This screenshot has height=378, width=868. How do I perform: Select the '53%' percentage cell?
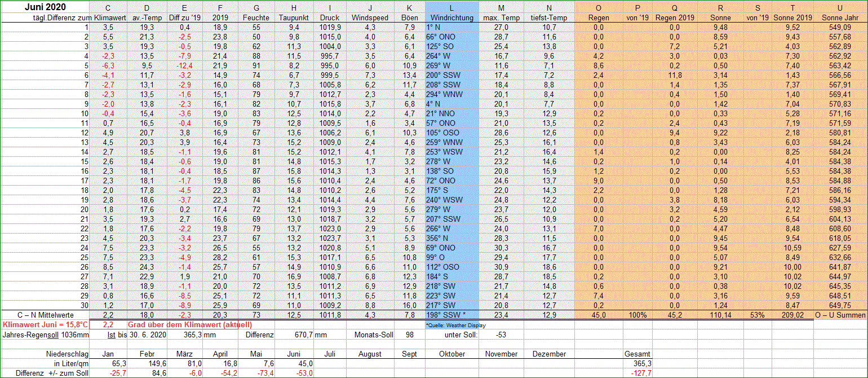coord(757,315)
